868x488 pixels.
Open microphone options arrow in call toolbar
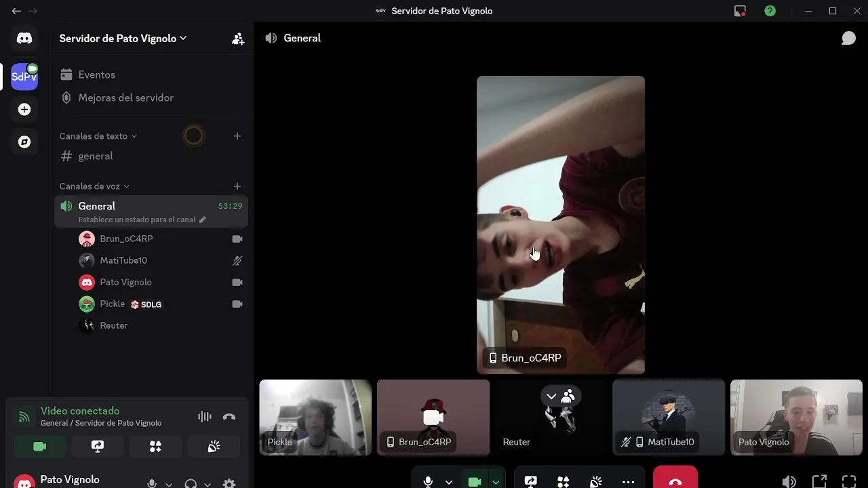point(448,482)
